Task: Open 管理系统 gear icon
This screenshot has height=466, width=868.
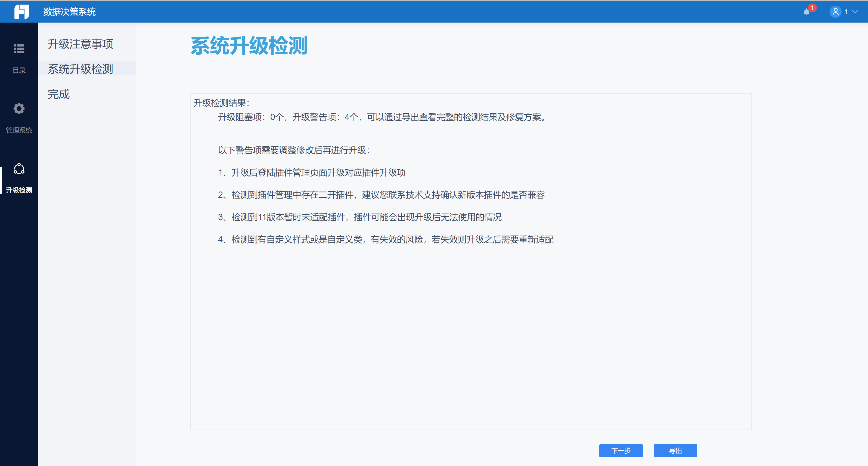Action: (x=19, y=109)
